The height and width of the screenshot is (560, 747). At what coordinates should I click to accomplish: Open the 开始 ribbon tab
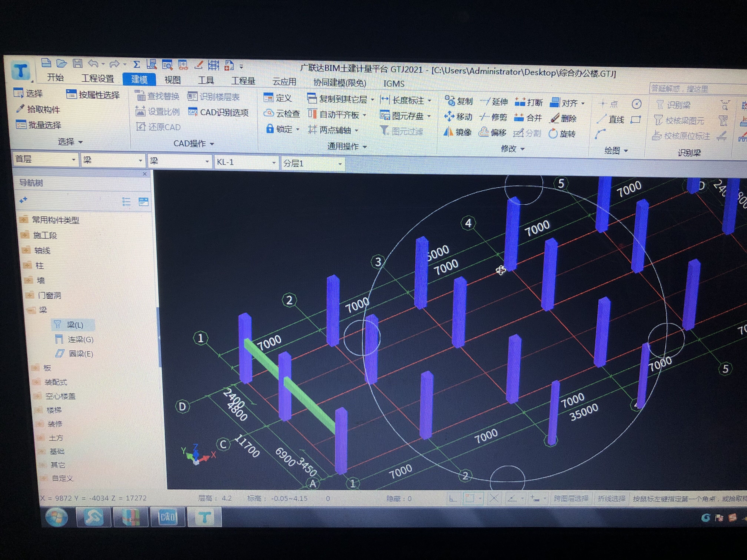[55, 78]
